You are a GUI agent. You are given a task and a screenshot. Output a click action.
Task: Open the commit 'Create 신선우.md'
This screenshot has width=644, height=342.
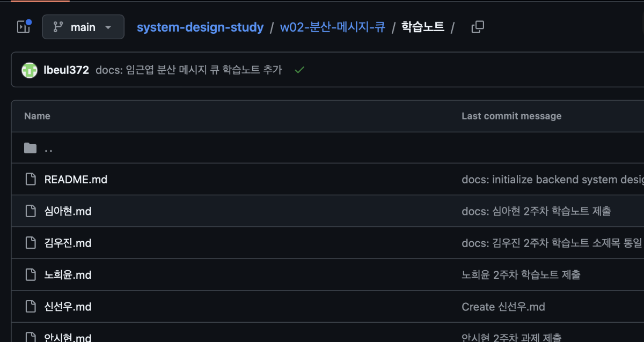(x=503, y=307)
